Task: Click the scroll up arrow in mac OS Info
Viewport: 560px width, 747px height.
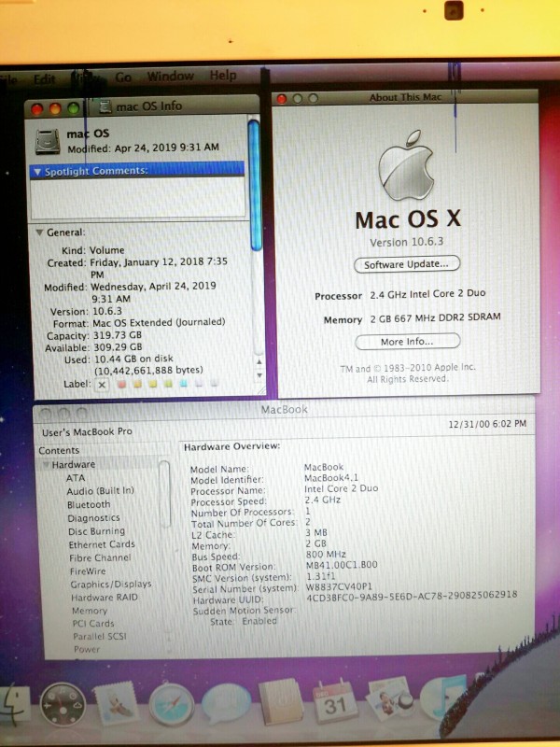Action: pyautogui.click(x=259, y=361)
